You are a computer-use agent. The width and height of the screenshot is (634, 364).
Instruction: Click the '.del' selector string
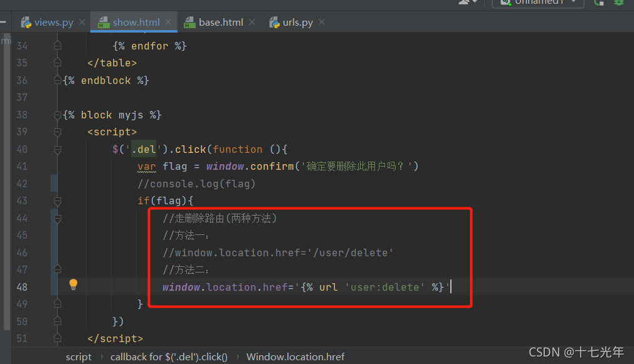(x=144, y=150)
